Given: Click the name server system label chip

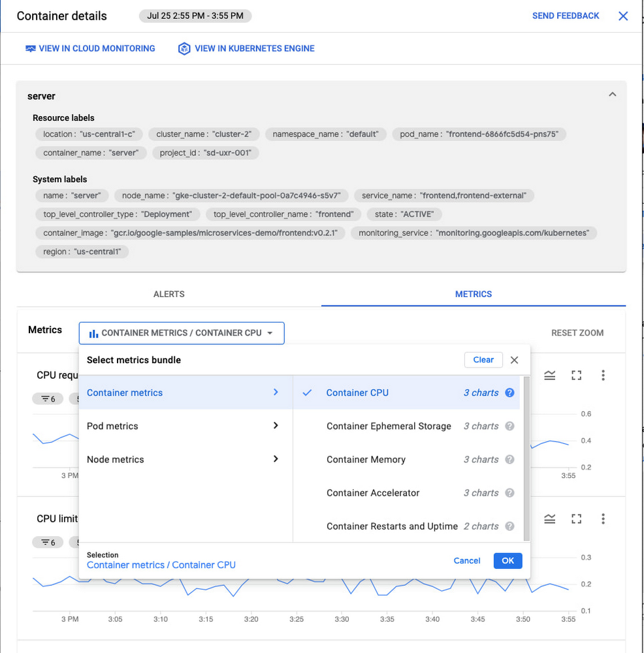Looking at the screenshot, I should tap(72, 196).
